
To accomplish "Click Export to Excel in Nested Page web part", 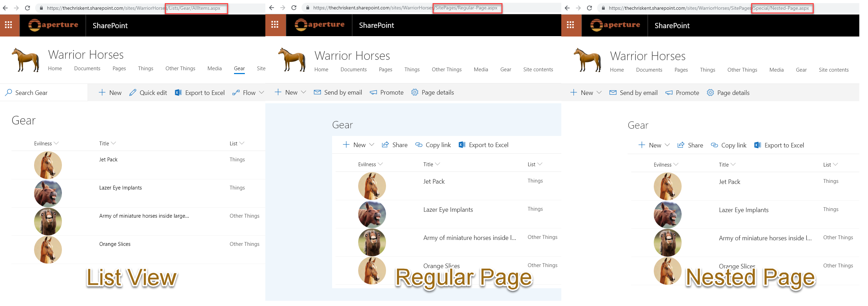I will 779,145.
